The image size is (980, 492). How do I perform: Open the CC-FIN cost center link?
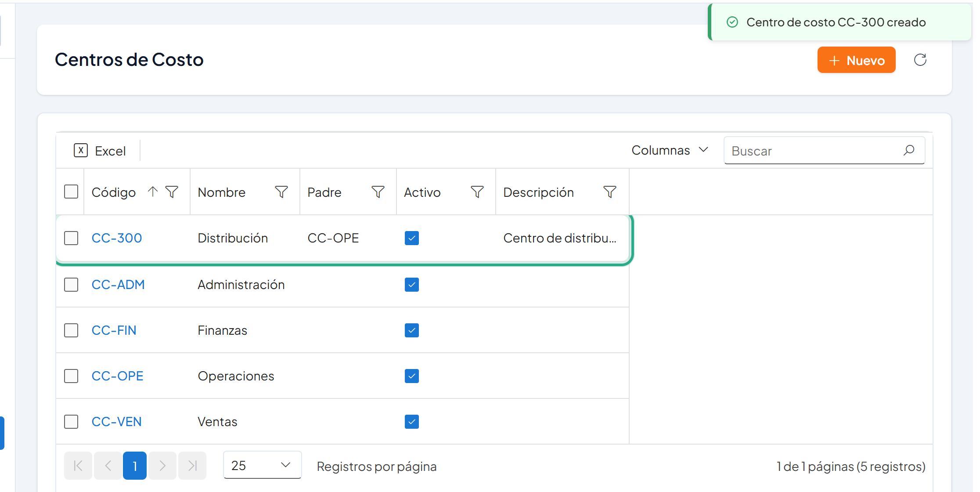click(114, 330)
